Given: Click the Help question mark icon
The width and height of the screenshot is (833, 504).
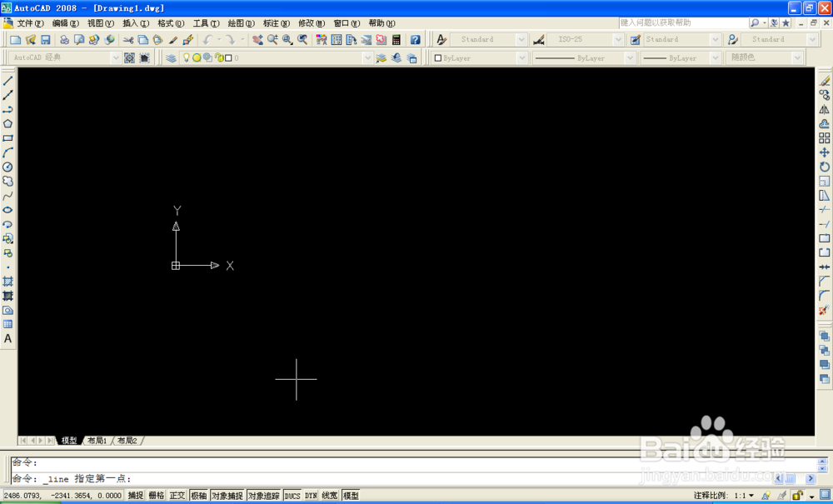Looking at the screenshot, I should click(x=416, y=40).
